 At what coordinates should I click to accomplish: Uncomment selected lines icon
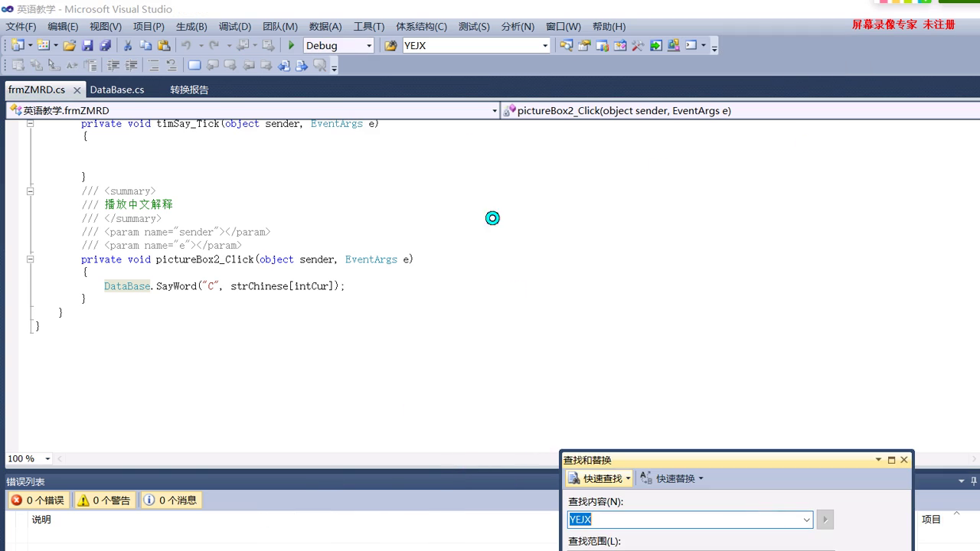tap(171, 66)
